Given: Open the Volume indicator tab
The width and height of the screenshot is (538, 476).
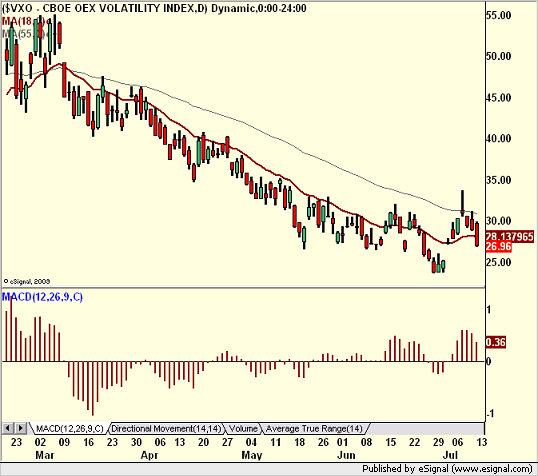Looking at the screenshot, I should 243,429.
